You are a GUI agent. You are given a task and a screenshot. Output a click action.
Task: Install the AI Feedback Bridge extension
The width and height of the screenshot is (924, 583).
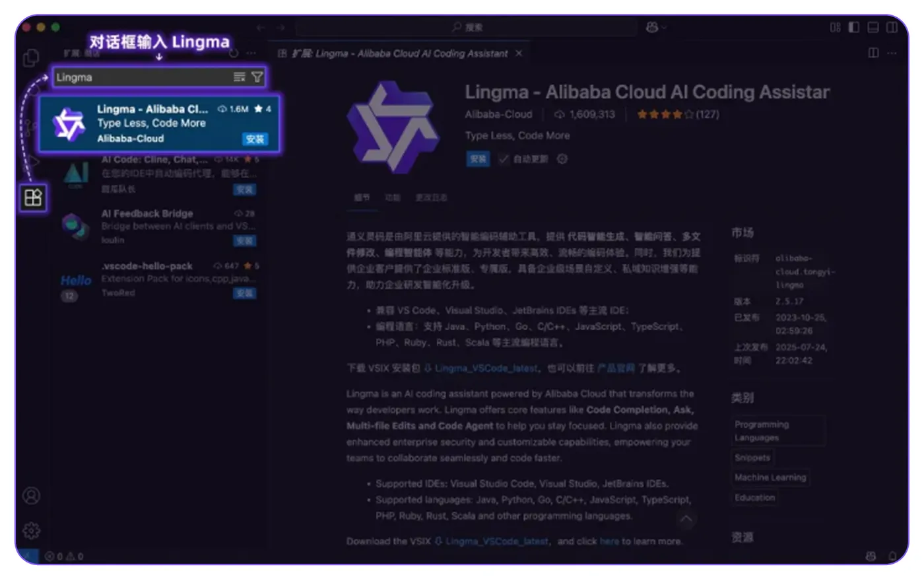[x=245, y=241]
